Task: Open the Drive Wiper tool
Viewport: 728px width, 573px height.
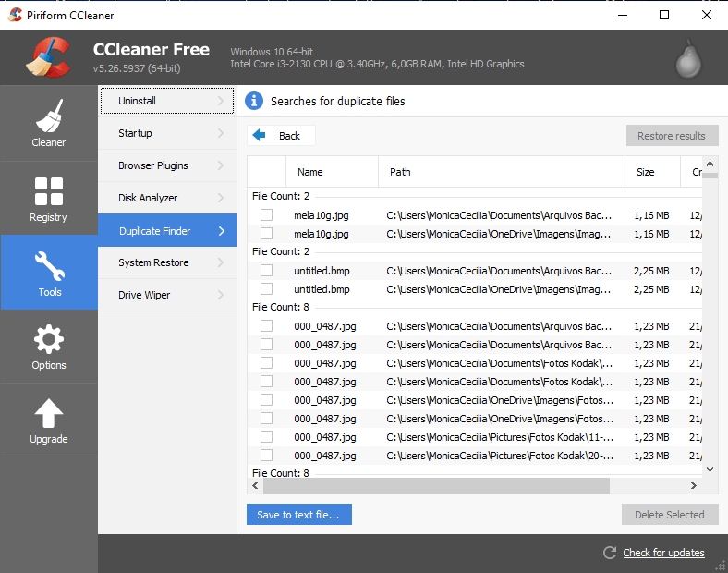Action: [167, 295]
